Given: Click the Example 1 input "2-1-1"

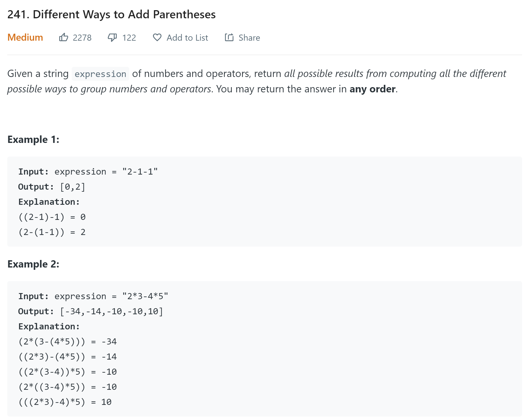Looking at the screenshot, I should (140, 172).
